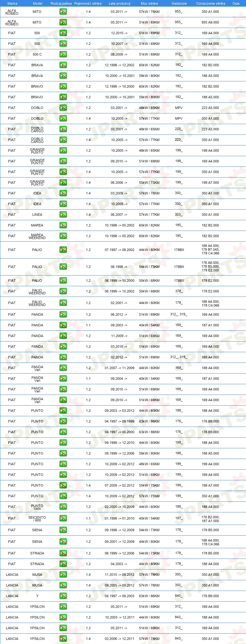Click fuel icon in Fiat Punto Van row
Image resolution: width=246 pixels, height=644 pixels.
63,507
